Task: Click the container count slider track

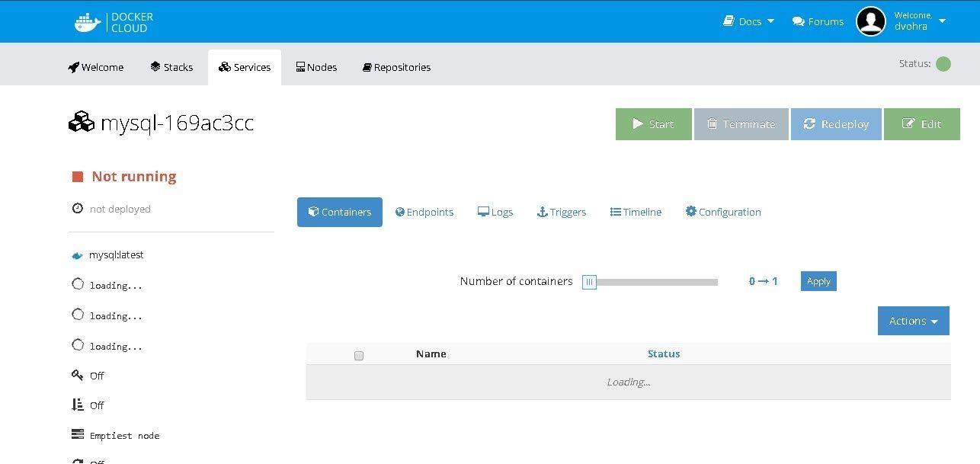Action: 650,282
